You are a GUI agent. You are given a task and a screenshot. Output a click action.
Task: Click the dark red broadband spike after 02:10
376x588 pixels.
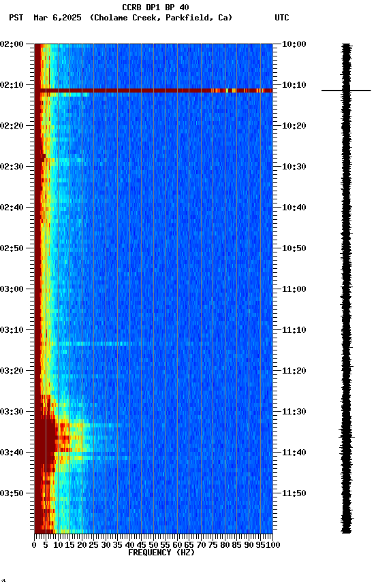(153, 91)
